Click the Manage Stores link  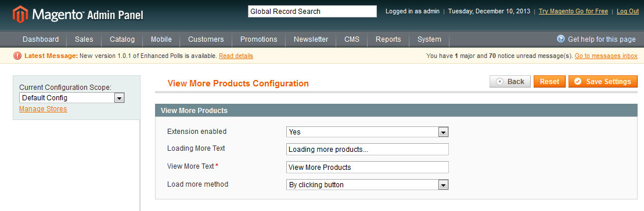tap(43, 109)
